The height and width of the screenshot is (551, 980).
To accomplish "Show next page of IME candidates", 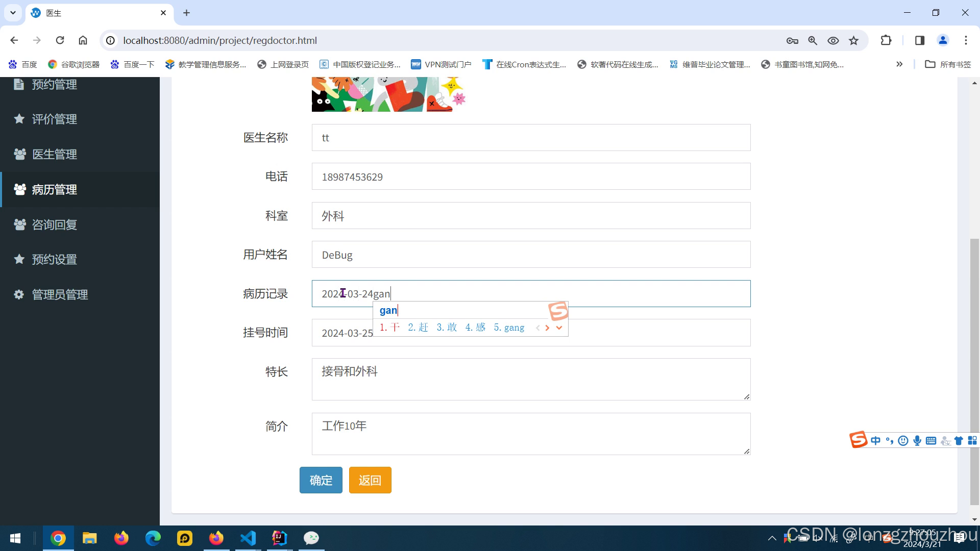I will click(x=547, y=328).
